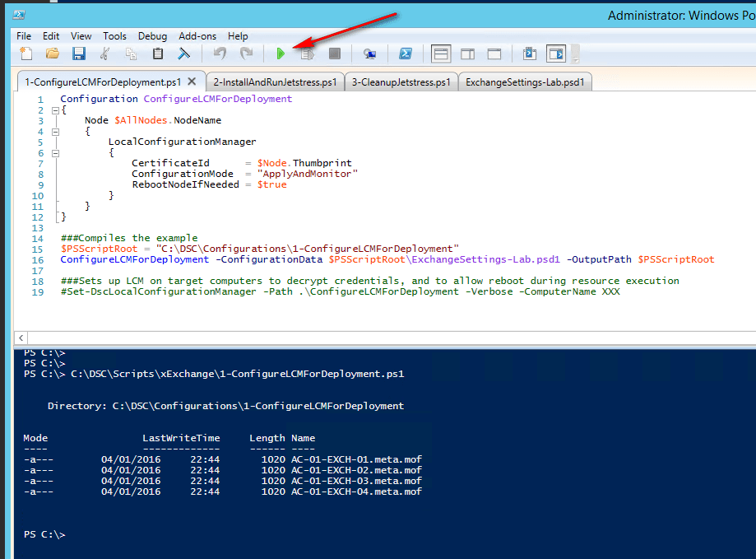This screenshot has width=756, height=559.
Task: Open the ExchangeSettings-Lab.psd1 tab
Action: point(525,82)
